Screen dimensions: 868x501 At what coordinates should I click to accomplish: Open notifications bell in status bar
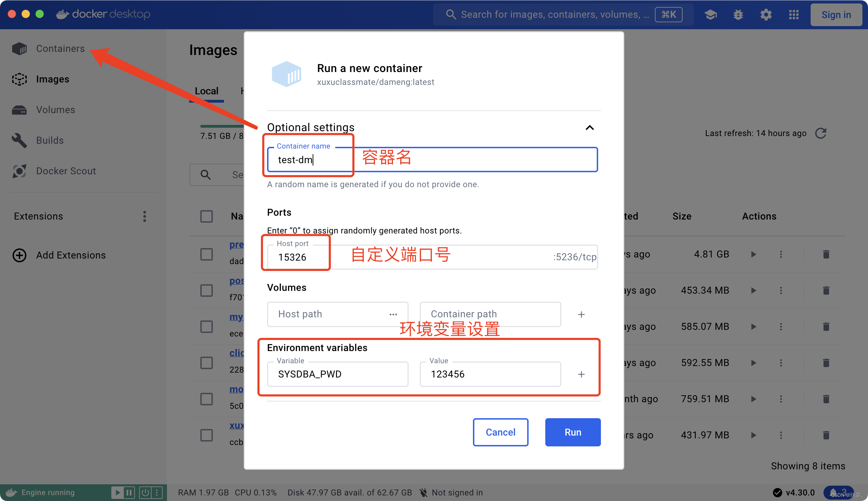coord(838,492)
